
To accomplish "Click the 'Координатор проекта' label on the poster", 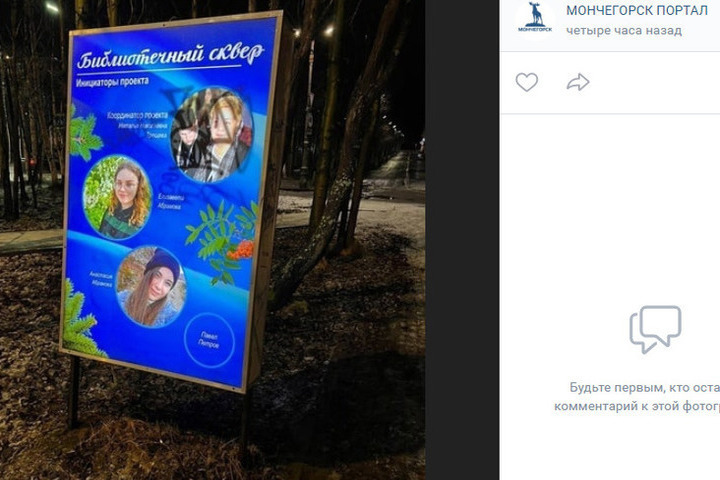I will pos(137,115).
